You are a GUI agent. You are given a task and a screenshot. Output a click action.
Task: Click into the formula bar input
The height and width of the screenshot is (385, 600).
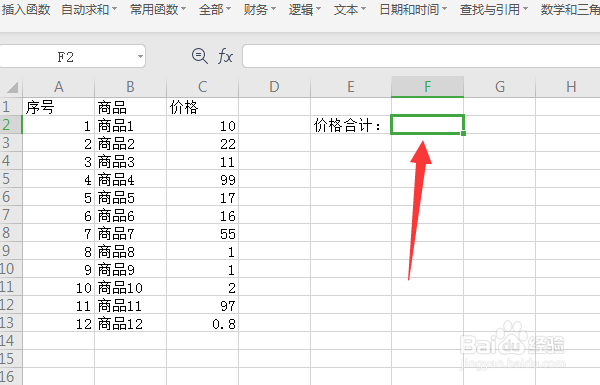pyautogui.click(x=421, y=56)
